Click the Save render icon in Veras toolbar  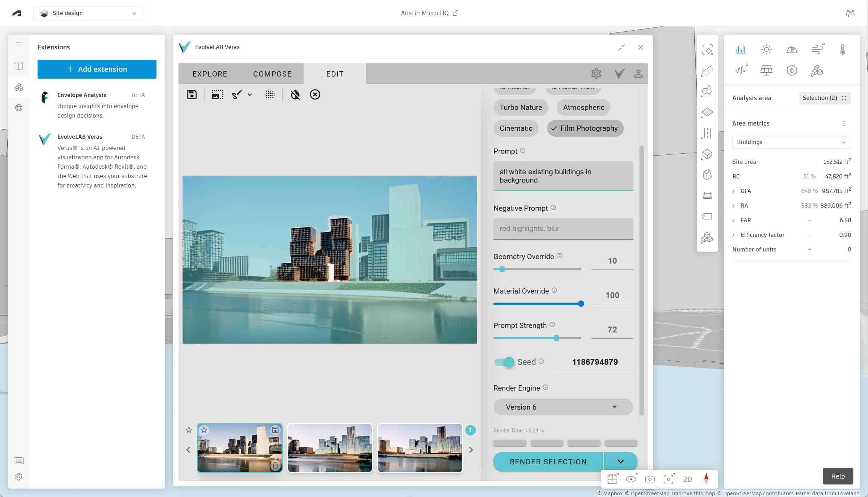pyautogui.click(x=192, y=94)
